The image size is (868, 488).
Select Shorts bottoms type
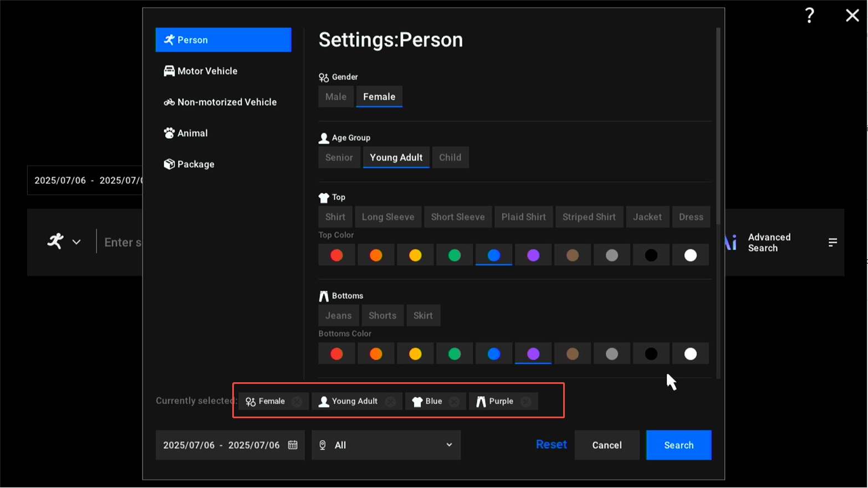(382, 316)
